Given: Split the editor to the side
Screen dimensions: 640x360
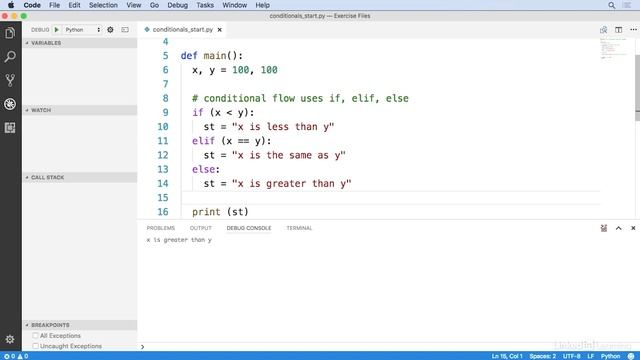Looking at the screenshot, I should click(618, 30).
